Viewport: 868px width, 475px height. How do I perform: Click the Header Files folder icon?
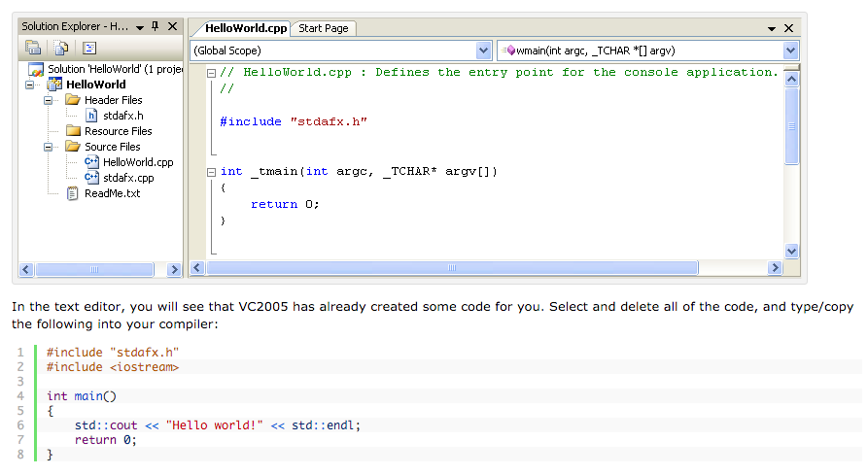(73, 99)
